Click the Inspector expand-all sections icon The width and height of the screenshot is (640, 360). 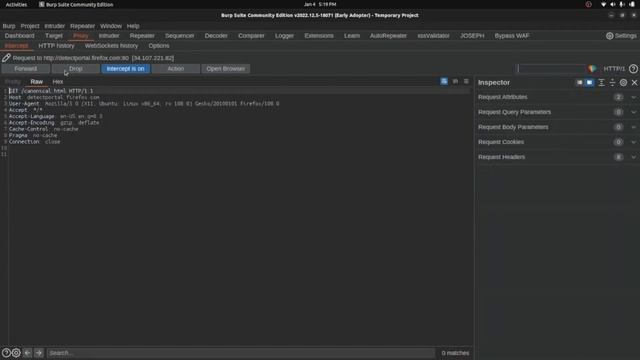601,82
